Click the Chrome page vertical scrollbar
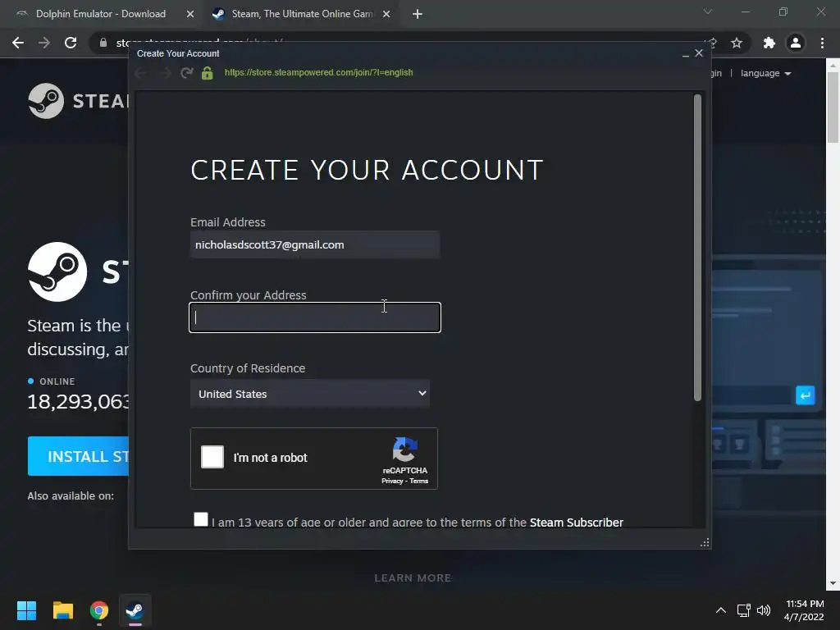The height and width of the screenshot is (630, 840). point(833,107)
